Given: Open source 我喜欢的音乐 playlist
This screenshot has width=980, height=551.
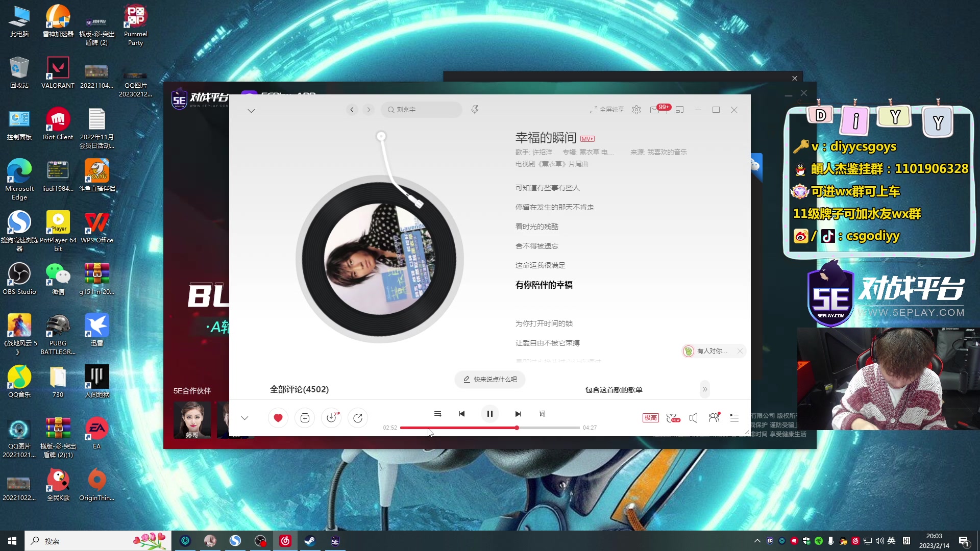Looking at the screenshot, I should (667, 152).
